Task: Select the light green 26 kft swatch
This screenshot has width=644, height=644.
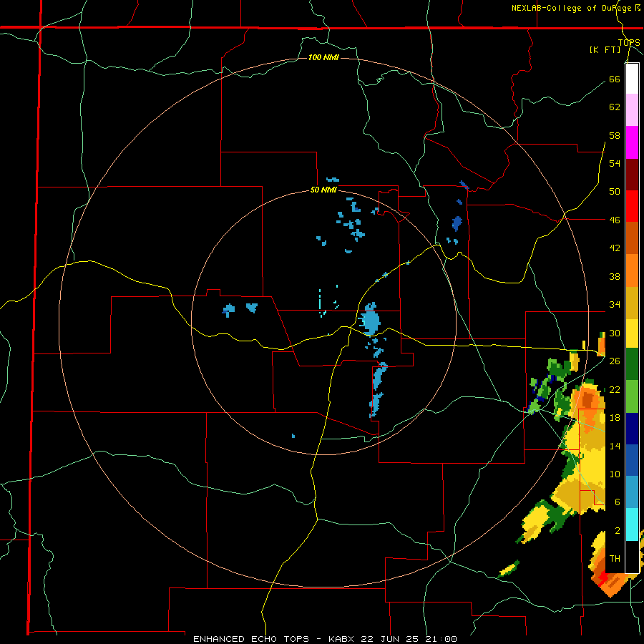Action: pos(632,396)
